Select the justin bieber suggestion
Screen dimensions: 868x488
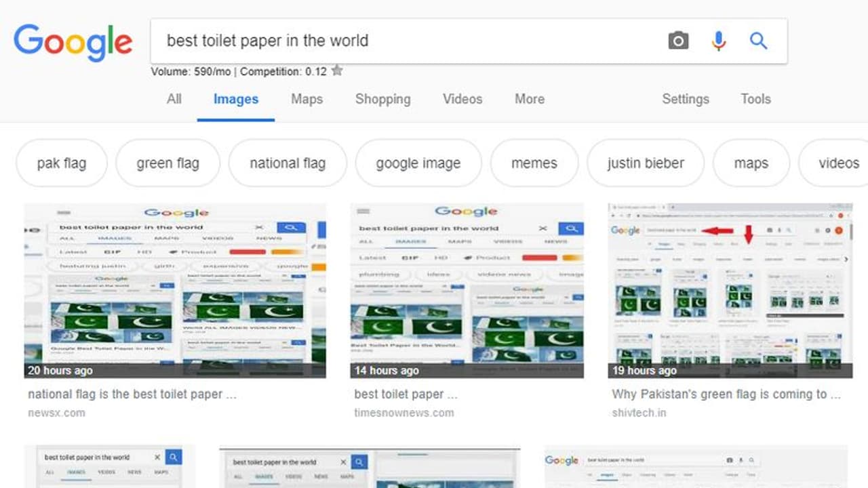click(x=645, y=163)
